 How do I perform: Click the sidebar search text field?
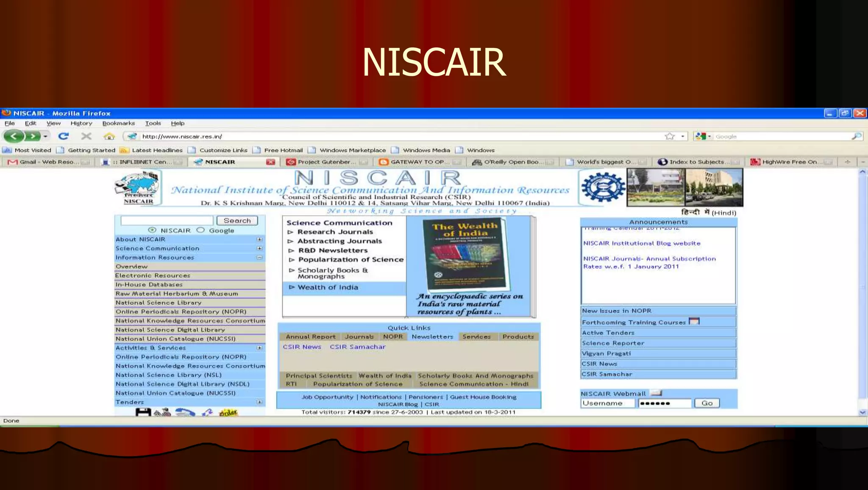click(167, 220)
